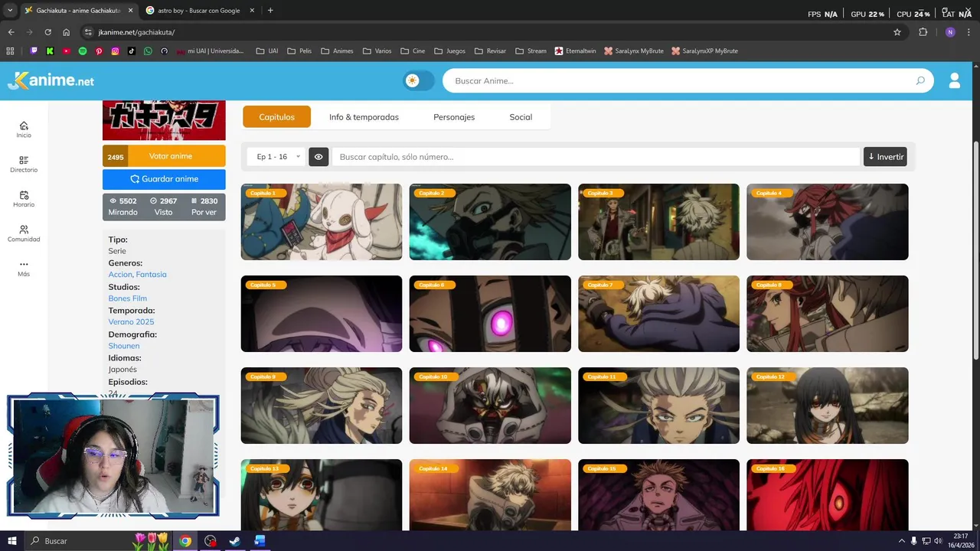The width and height of the screenshot is (980, 551).
Task: Click the Buscar capítulo number field
Action: (x=596, y=157)
